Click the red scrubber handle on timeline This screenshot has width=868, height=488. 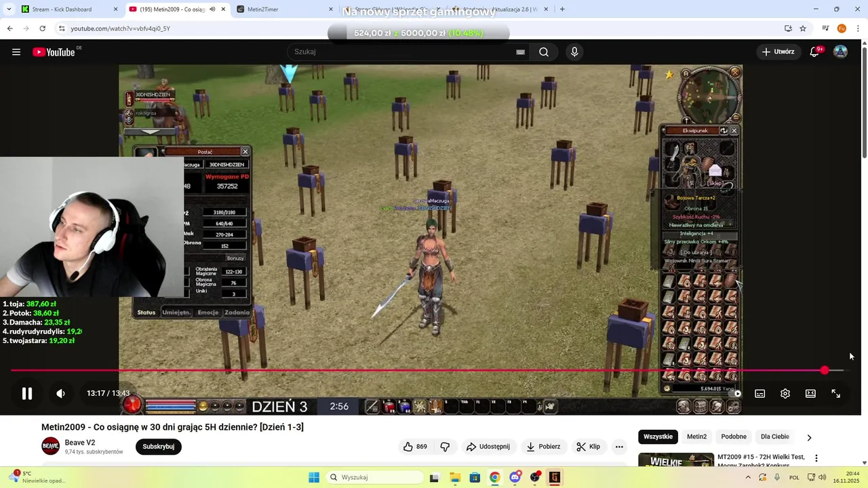(825, 370)
